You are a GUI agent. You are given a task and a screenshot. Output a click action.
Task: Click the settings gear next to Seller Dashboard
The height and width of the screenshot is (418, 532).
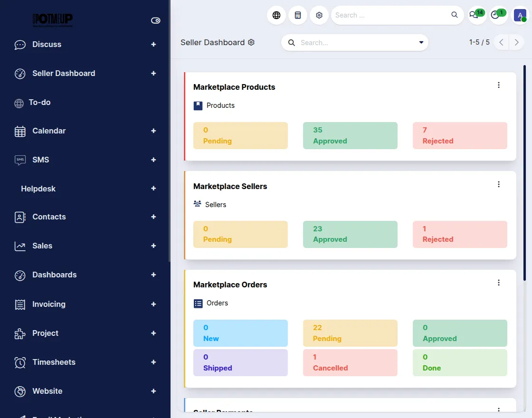251,42
